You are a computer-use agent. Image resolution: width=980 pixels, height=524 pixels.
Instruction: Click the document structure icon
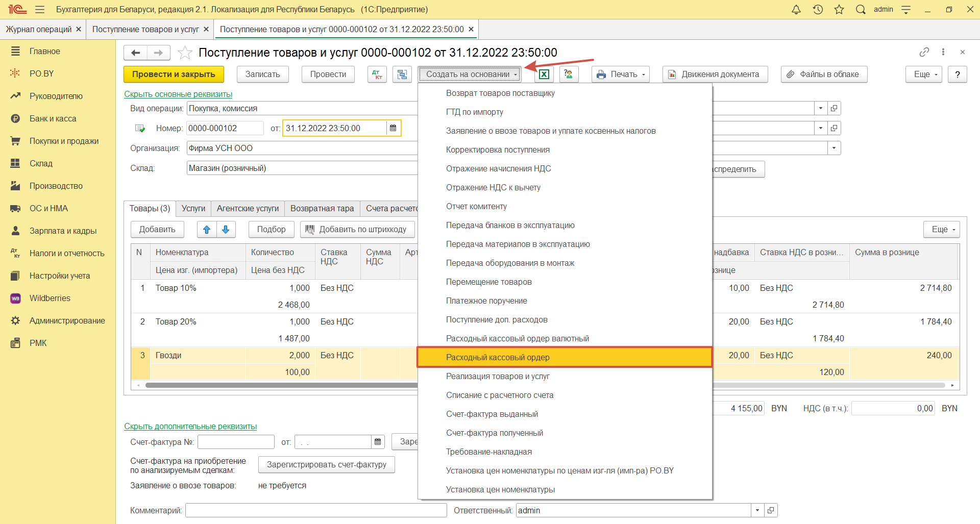click(x=402, y=74)
